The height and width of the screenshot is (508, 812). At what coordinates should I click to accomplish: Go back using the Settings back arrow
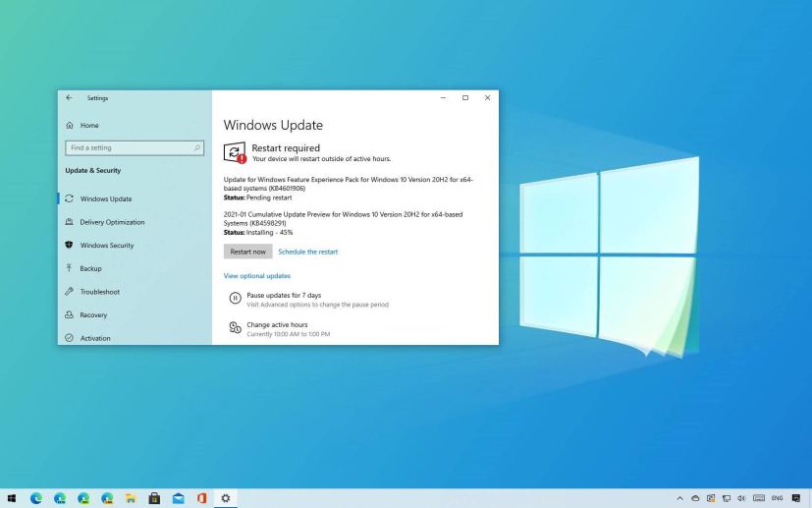69,97
